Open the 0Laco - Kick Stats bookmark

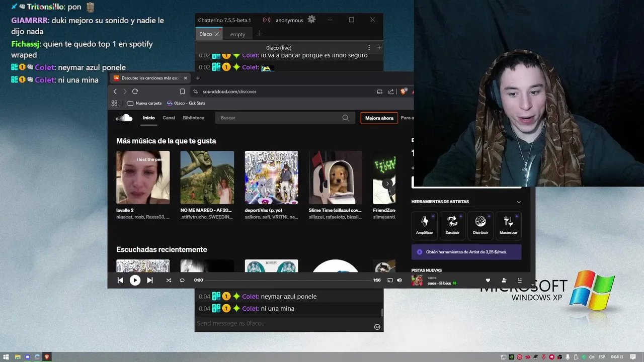(186, 103)
